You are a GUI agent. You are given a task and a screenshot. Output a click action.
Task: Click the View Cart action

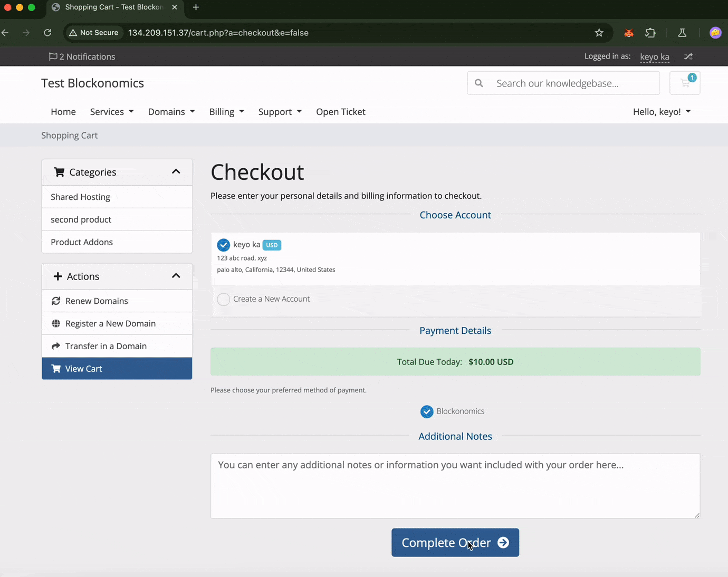pos(117,369)
